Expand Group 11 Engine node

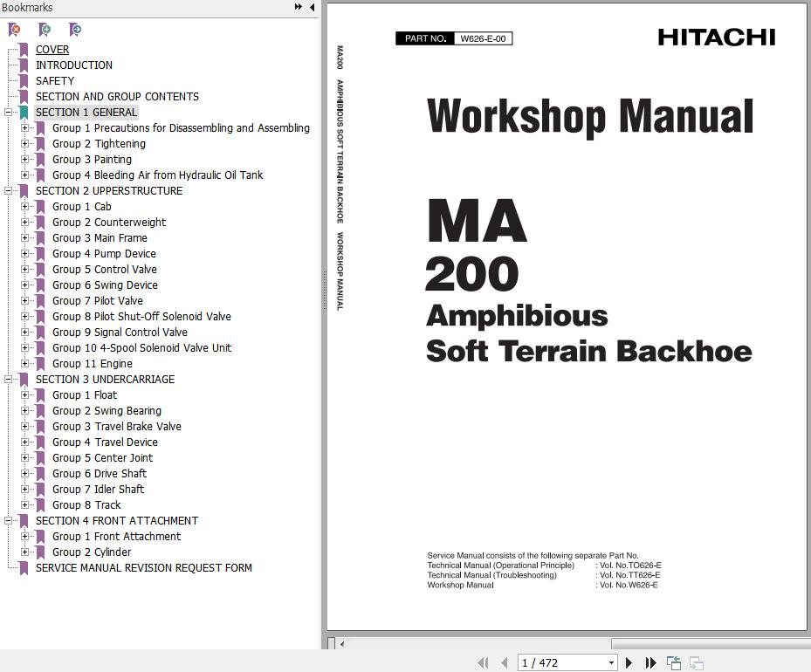24,363
